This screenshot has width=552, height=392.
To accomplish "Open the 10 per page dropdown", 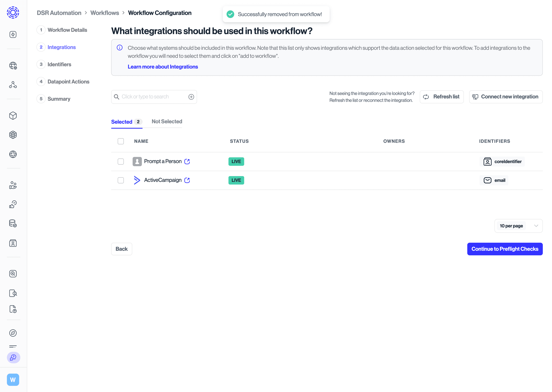I will pos(518,226).
